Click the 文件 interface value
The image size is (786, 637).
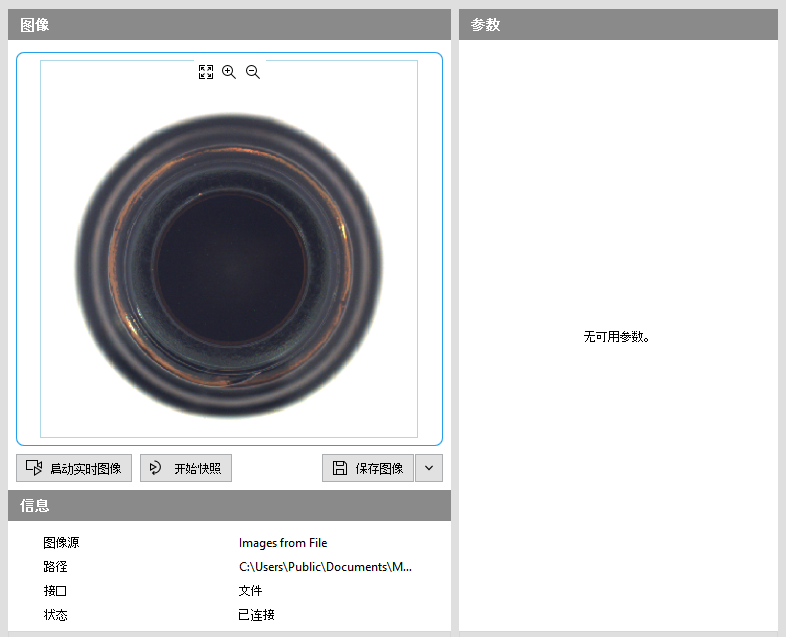click(250, 591)
